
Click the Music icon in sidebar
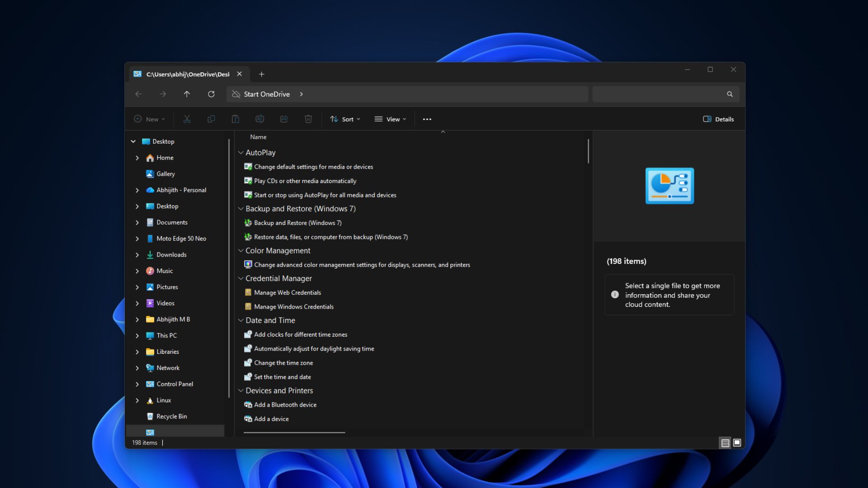point(150,271)
